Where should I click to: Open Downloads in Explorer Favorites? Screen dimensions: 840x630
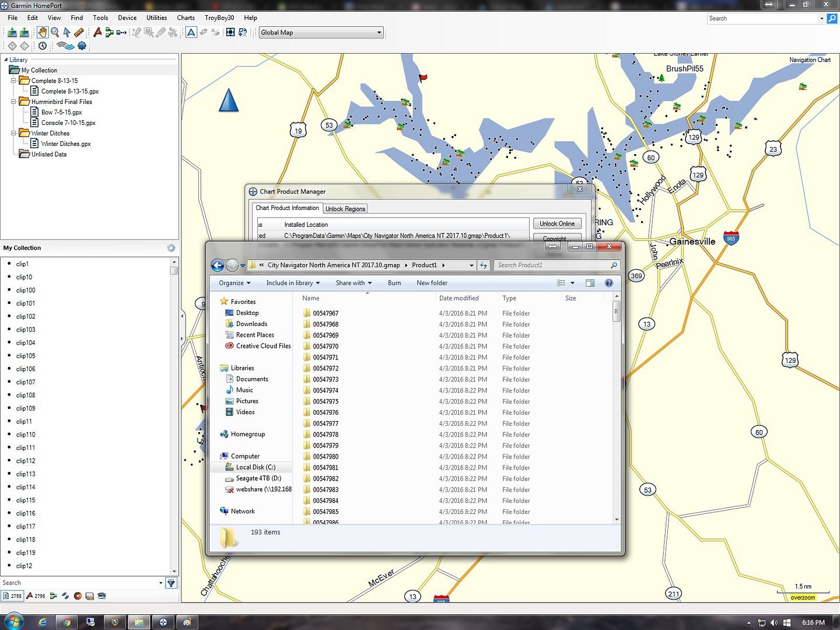pyautogui.click(x=251, y=324)
